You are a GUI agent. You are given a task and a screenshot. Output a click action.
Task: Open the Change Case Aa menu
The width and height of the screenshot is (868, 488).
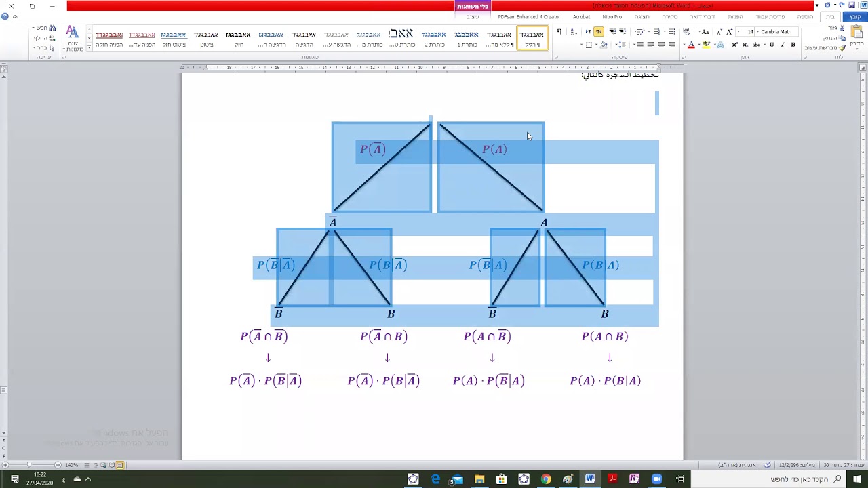(x=705, y=32)
